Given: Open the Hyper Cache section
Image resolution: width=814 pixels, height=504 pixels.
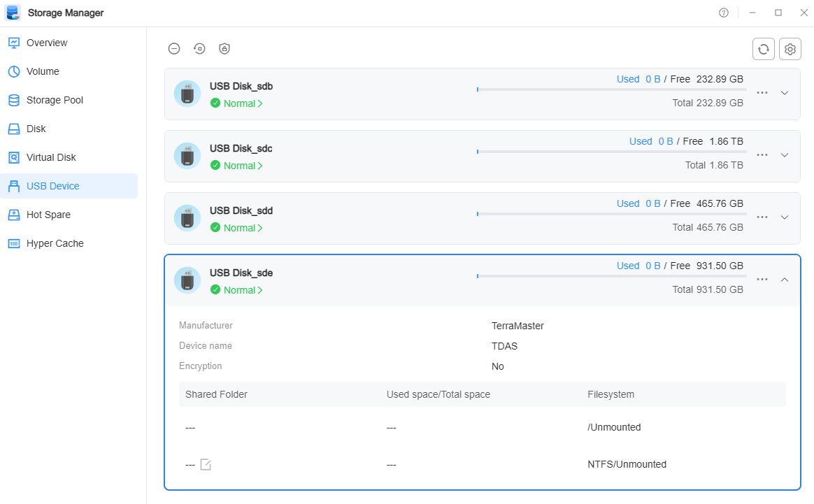Looking at the screenshot, I should click(x=69, y=243).
